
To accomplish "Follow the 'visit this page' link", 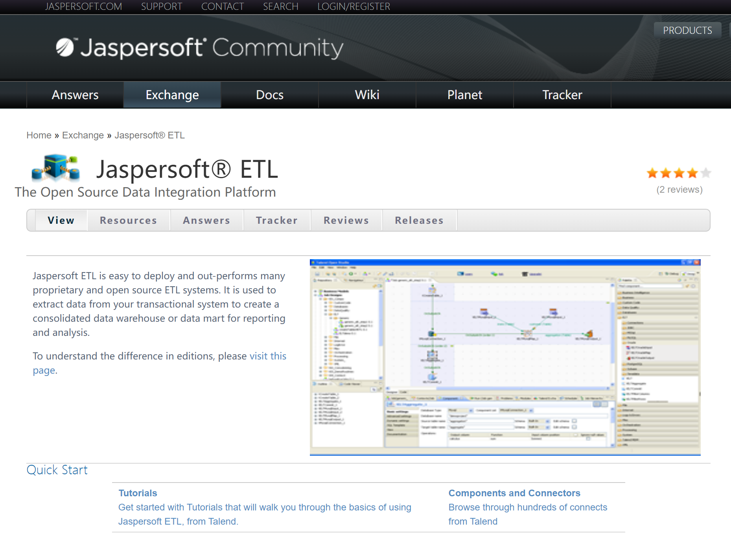I will tap(268, 356).
